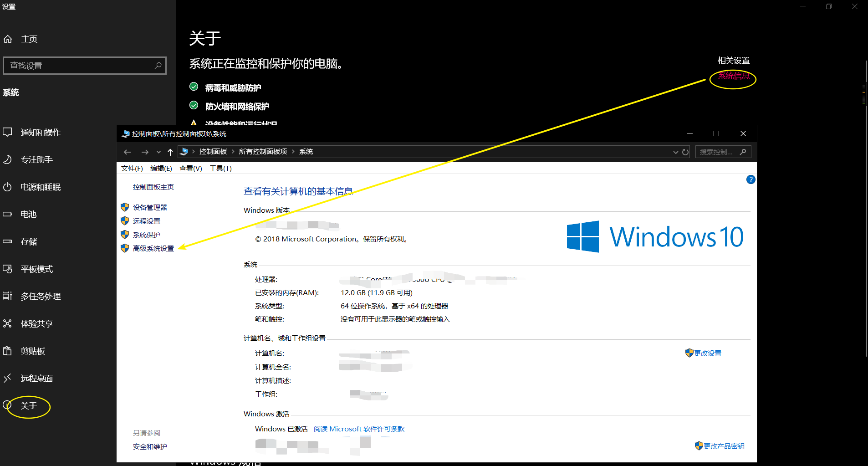Click the Windows 10 logo image
The height and width of the screenshot is (466, 868).
point(655,236)
